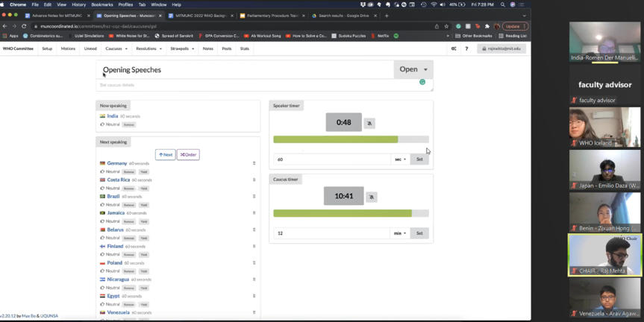Click Set for the caucus timer
The image size is (644, 322).
pyautogui.click(x=419, y=233)
